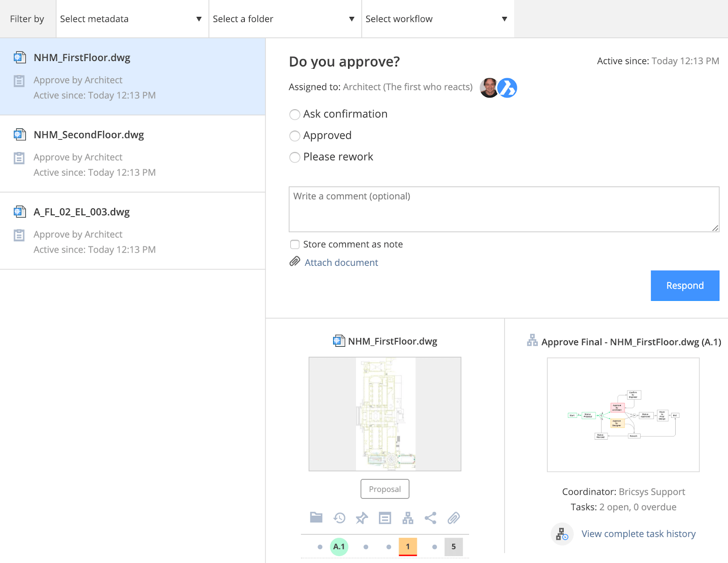
Task: Click the paperclip attachments icon in toolbar
Action: 454,518
